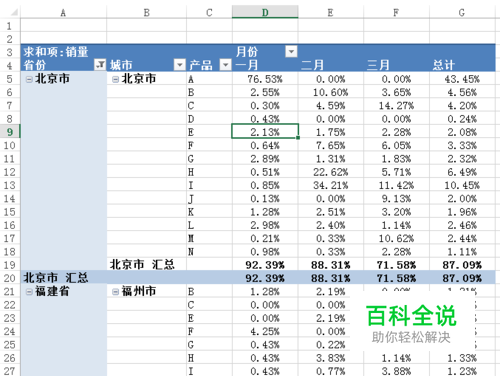Select the cell showing 76.53%

(265, 79)
